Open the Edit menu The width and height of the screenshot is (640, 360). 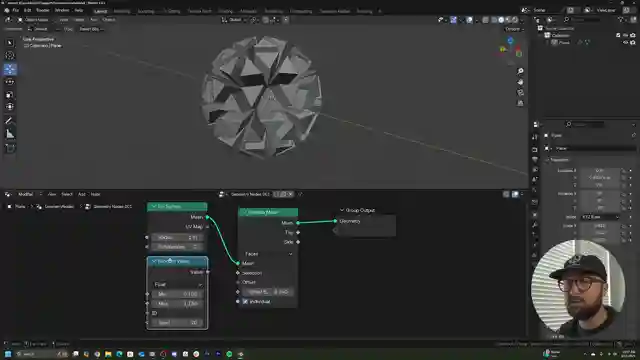coord(27,10)
